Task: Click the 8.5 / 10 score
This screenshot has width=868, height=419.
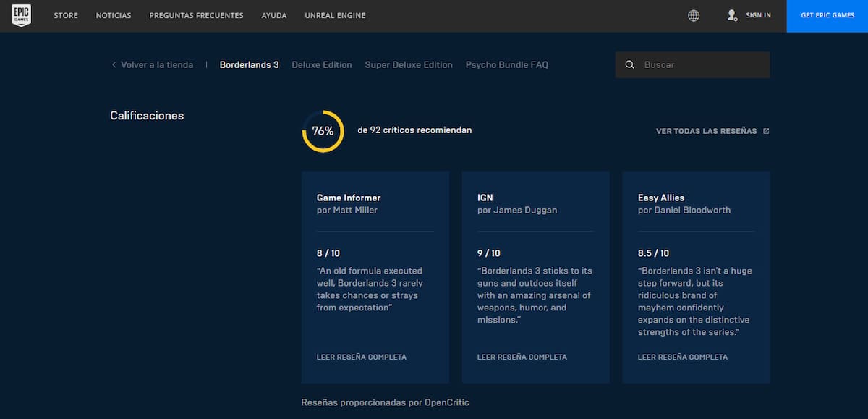Action: [x=654, y=253]
